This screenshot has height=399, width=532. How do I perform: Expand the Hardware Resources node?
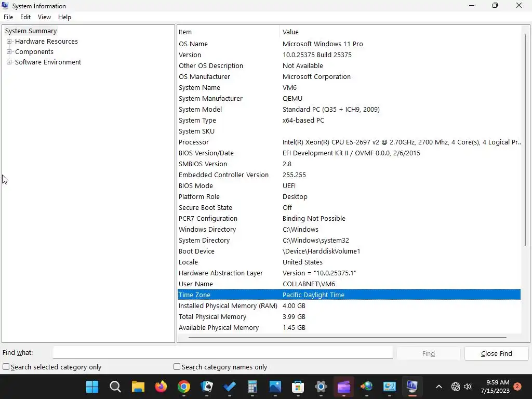click(9, 42)
